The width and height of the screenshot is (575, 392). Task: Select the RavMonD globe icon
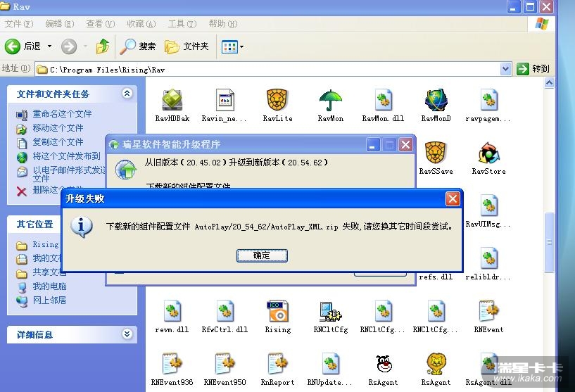436,100
